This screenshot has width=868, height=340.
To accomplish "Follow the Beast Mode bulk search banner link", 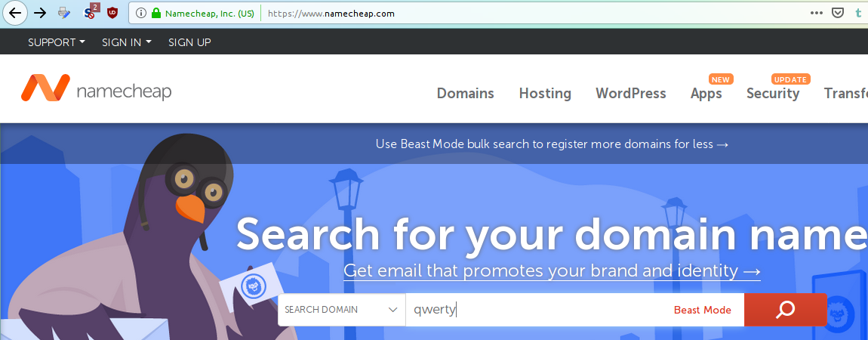I will click(x=551, y=144).
